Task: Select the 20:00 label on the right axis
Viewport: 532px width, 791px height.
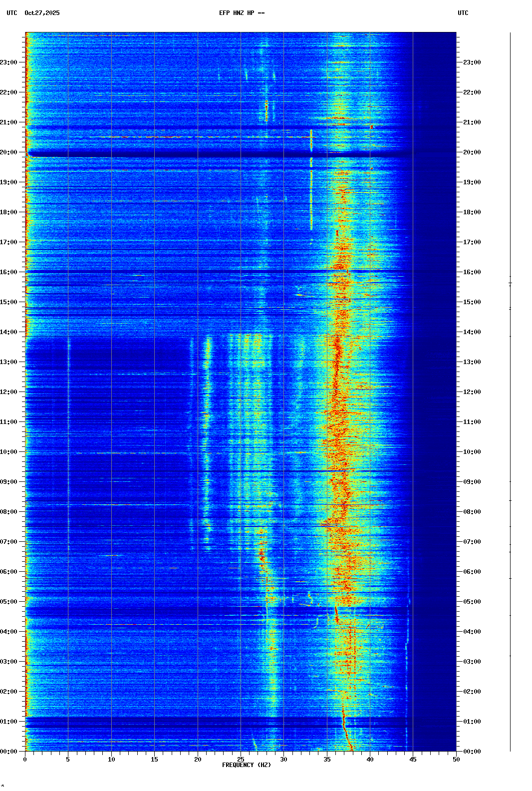Action: coord(472,152)
